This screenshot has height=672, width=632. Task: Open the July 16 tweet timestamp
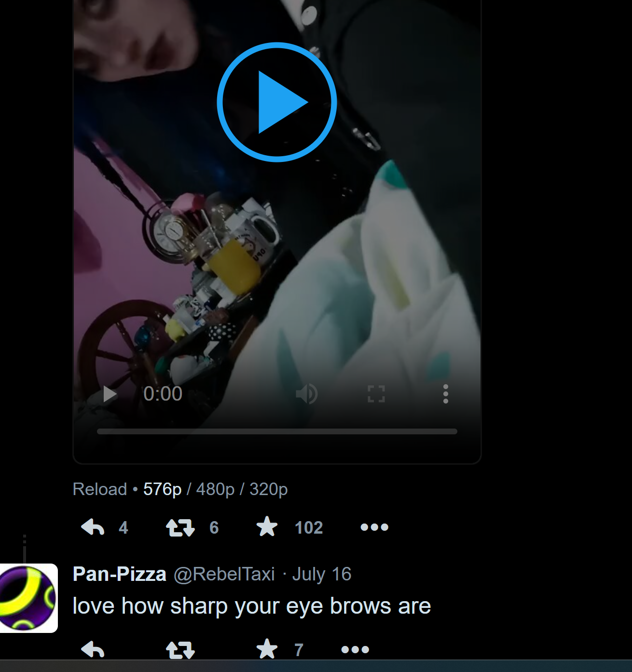tap(322, 574)
